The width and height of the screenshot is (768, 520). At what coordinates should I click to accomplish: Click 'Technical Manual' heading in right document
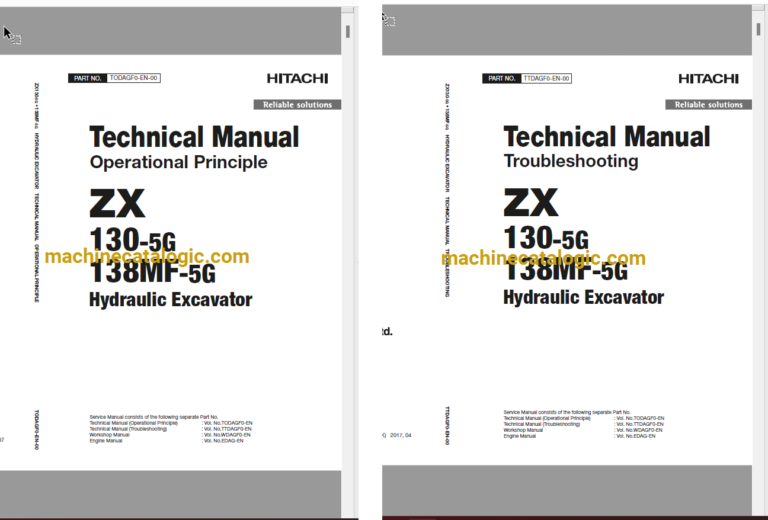607,136
